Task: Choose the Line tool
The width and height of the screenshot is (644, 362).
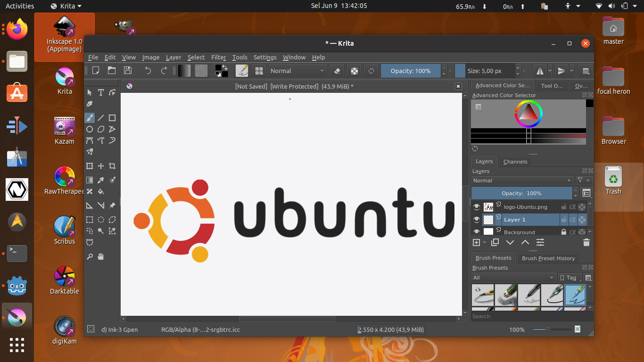Action: [x=101, y=118]
